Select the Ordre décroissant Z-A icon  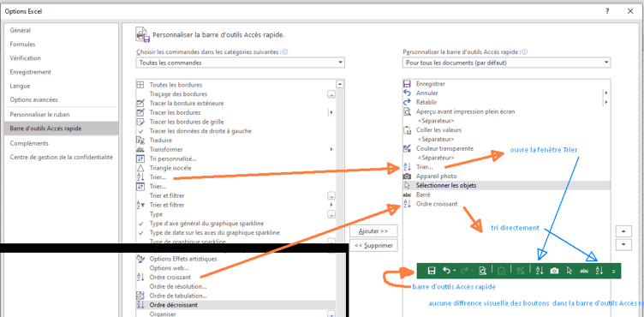tap(140, 305)
